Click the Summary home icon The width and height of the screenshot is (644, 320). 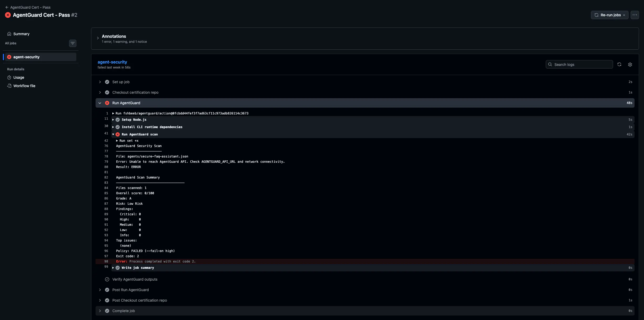(x=9, y=34)
